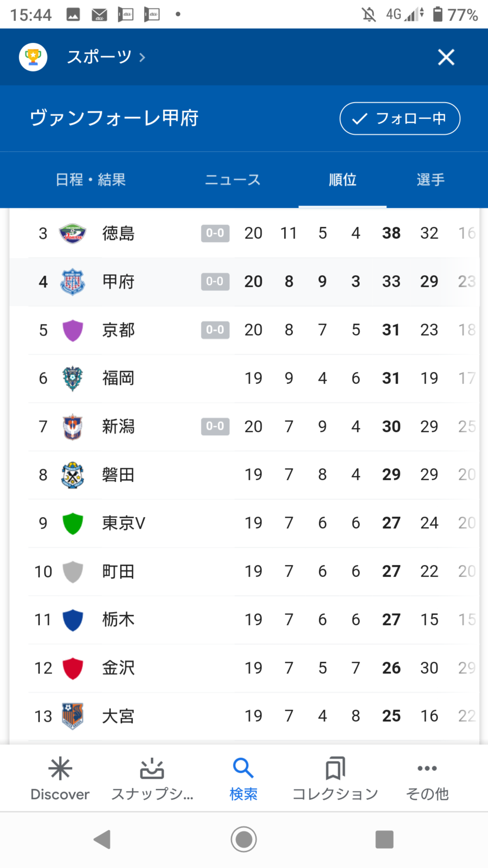This screenshot has width=488, height=868.
Task: Tap 甲府 row 0-0 live score badge
Action: (x=215, y=281)
